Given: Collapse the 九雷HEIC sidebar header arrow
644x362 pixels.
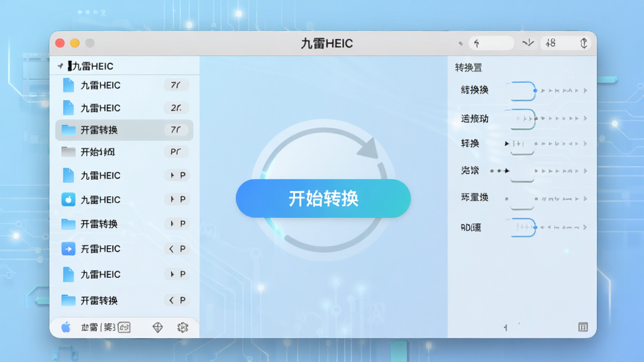Looking at the screenshot, I should (x=60, y=65).
